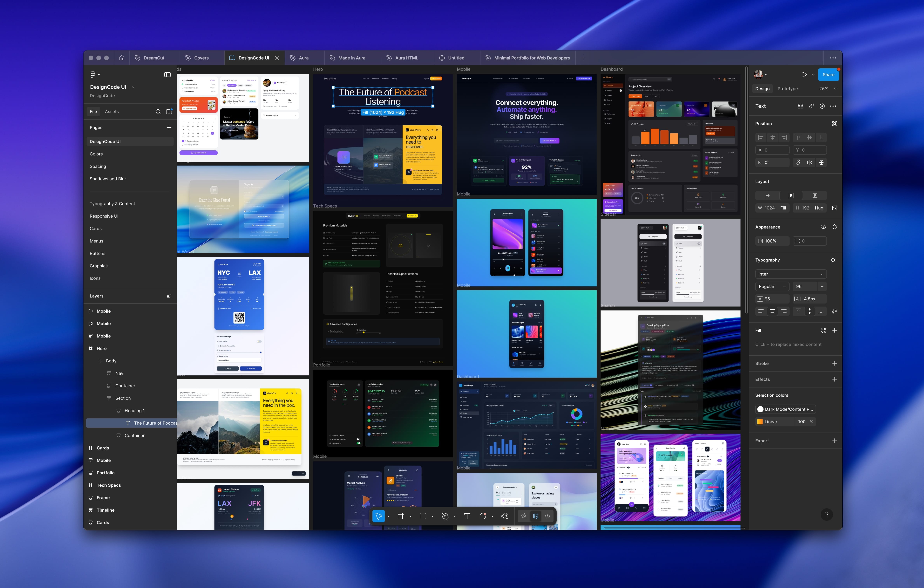Align text to top vertically
924x588 pixels.
click(798, 311)
